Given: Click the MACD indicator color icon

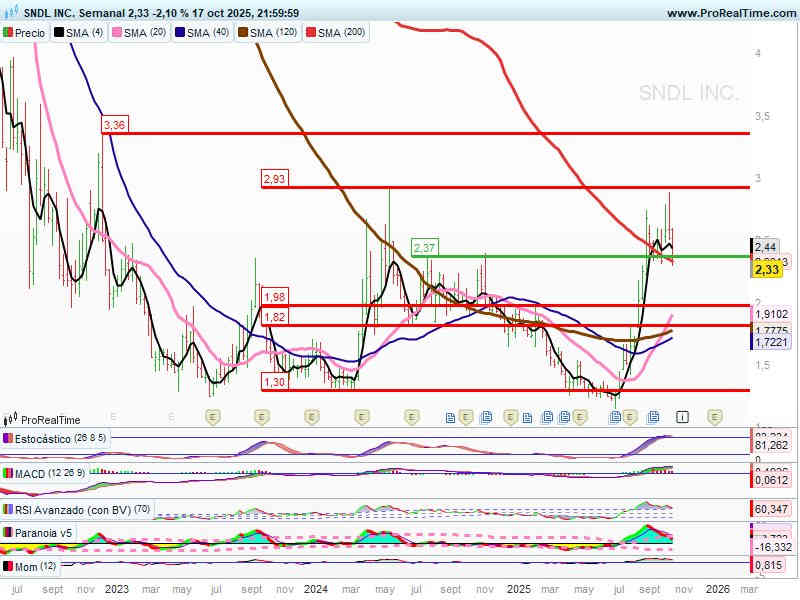Looking at the screenshot, I should tap(8, 473).
